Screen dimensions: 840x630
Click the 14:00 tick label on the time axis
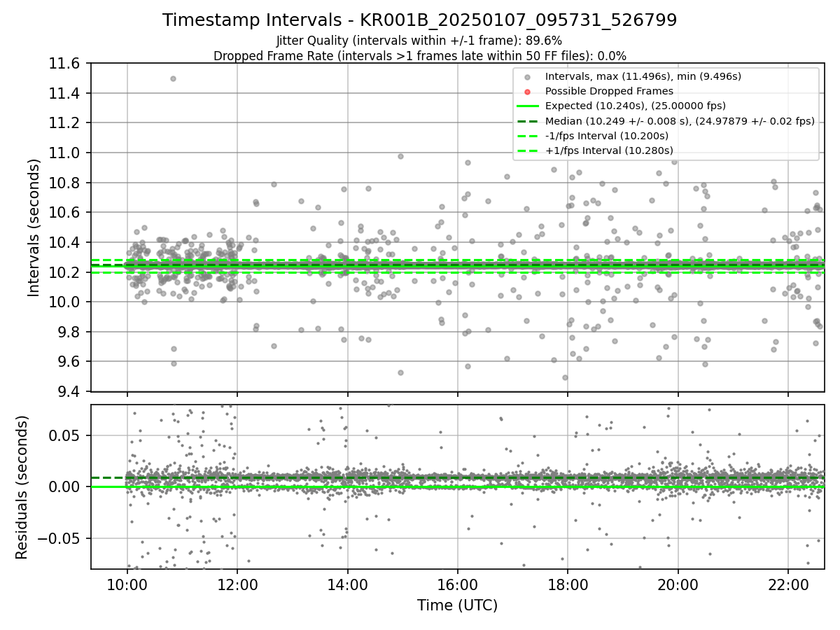tap(347, 584)
